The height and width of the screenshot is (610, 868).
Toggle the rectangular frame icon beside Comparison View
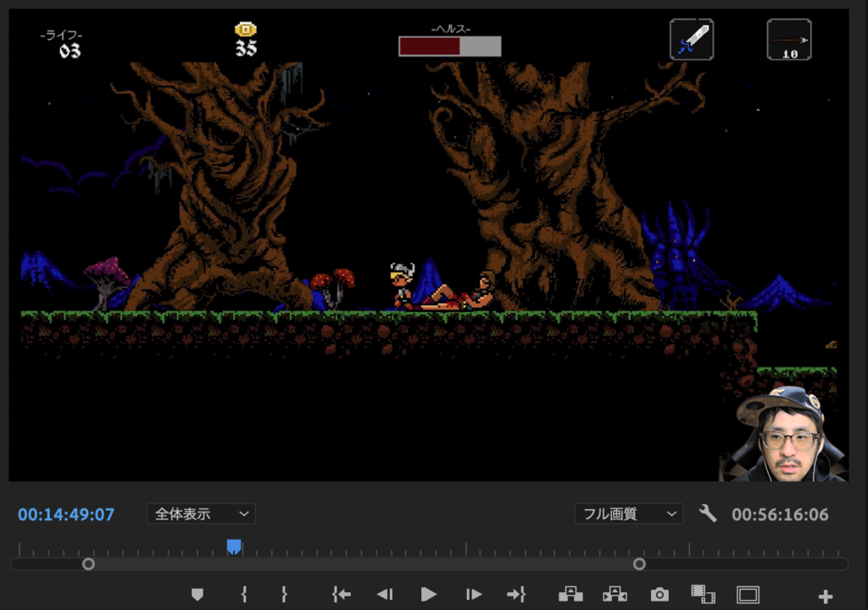click(748, 595)
